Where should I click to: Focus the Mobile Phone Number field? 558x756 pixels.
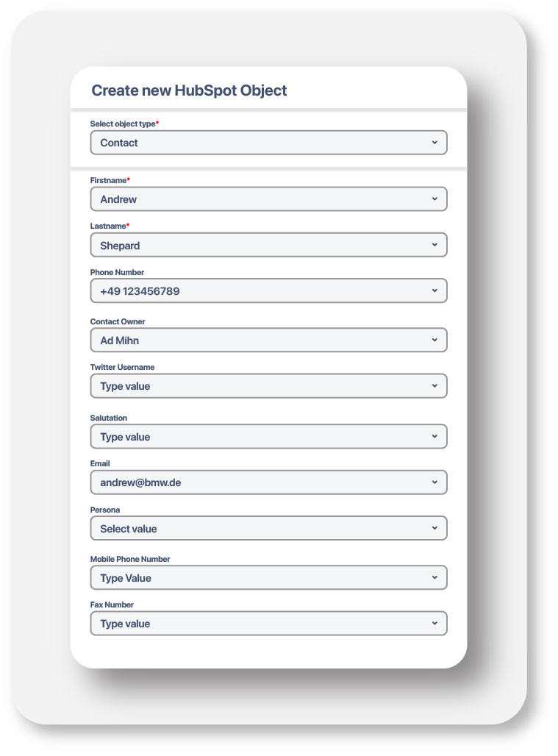point(268,578)
